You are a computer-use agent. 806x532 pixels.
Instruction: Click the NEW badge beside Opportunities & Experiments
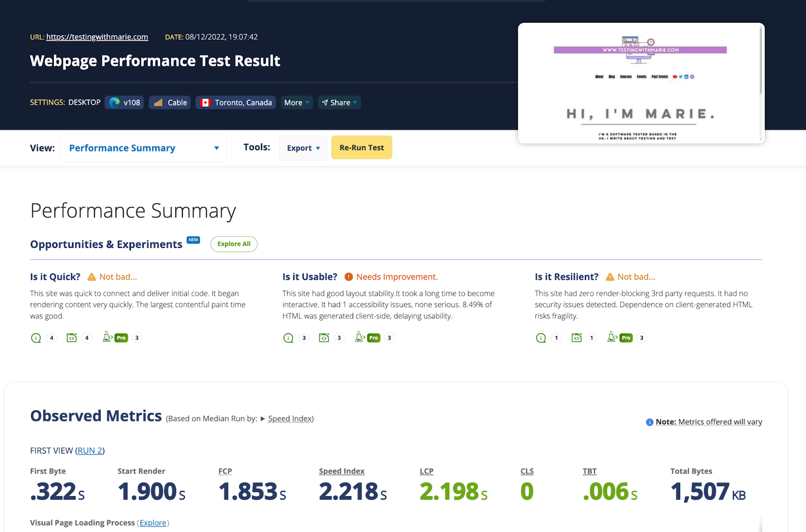pos(193,240)
